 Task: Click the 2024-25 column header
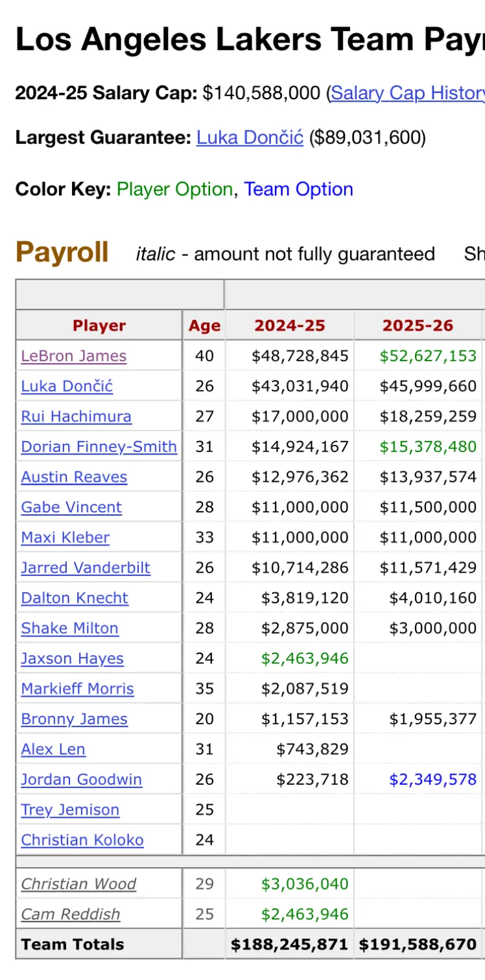289,326
